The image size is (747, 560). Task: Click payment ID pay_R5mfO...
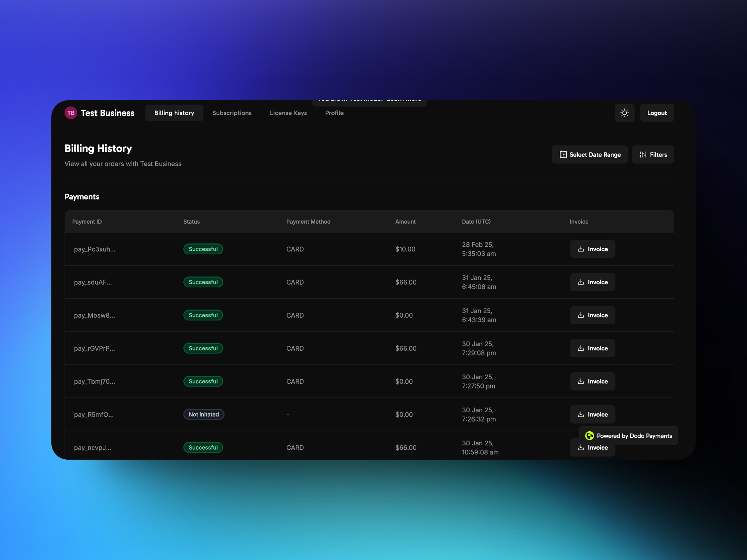click(94, 415)
